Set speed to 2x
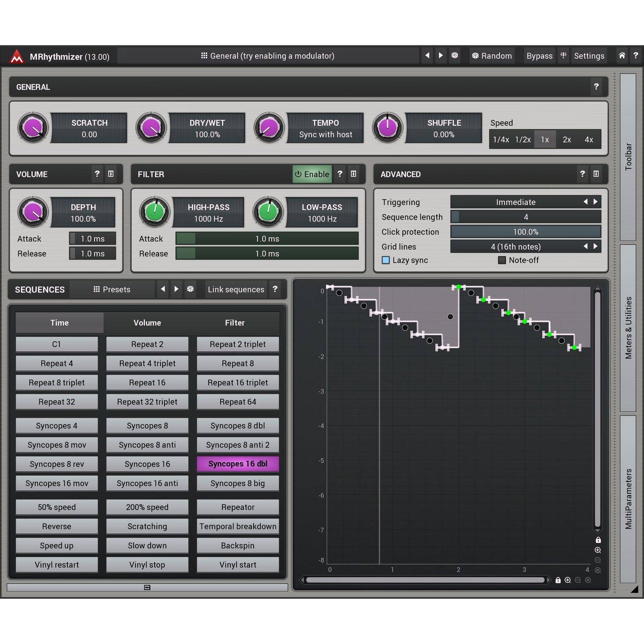 566,140
